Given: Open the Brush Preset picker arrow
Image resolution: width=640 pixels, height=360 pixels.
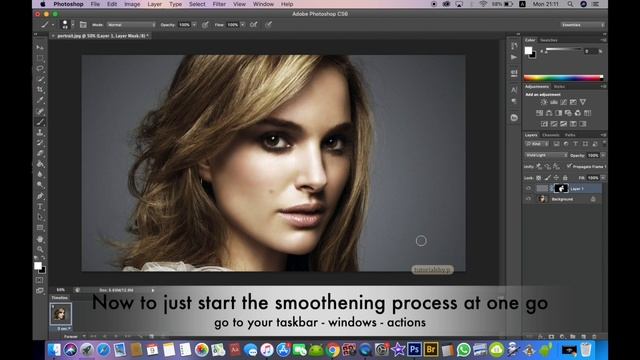Looking at the screenshot, I should [x=73, y=24].
